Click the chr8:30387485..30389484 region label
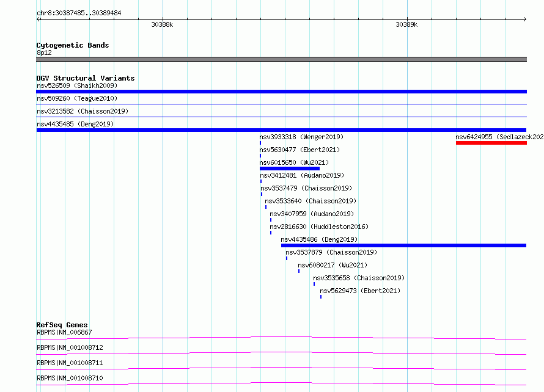The image size is (544, 392). click(79, 13)
